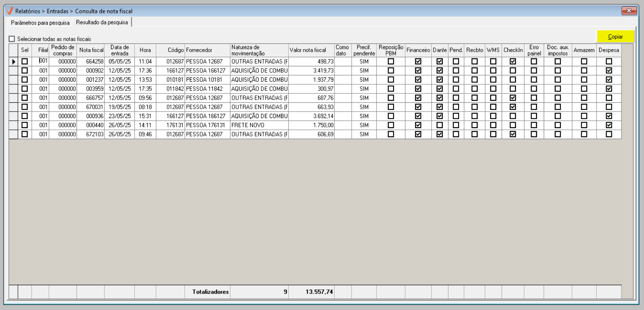644x310 pixels.
Task: Toggle the Despesa checkbox for nota 001237
Action: (609, 80)
